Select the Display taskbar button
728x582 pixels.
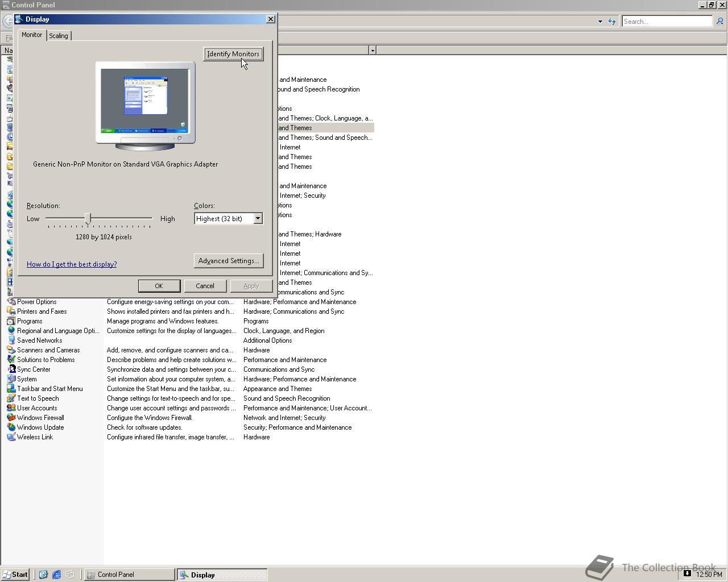pyautogui.click(x=222, y=575)
